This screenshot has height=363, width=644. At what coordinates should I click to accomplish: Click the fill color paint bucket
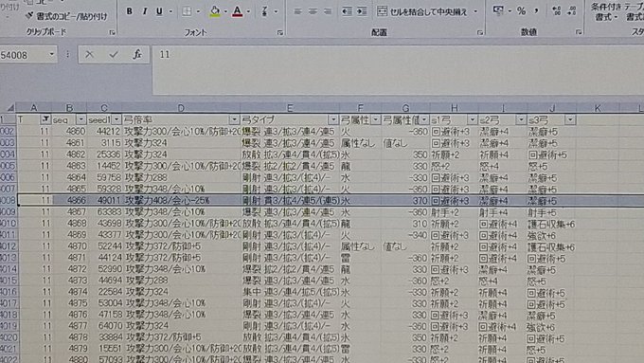coord(214,11)
